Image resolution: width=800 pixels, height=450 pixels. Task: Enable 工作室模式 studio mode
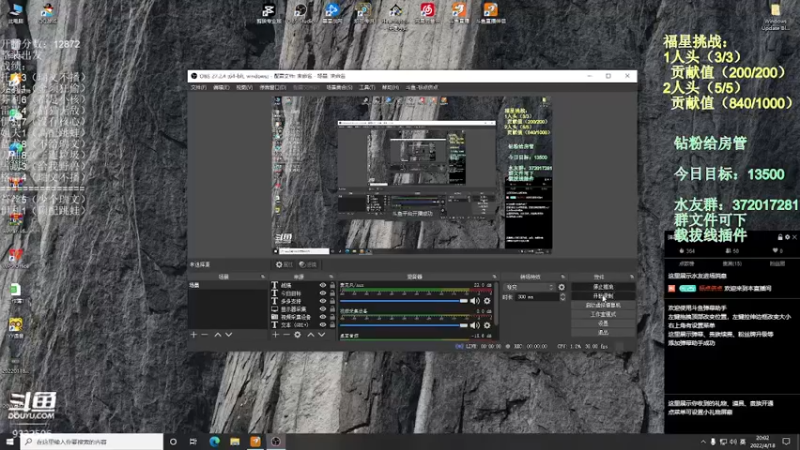tap(603, 314)
